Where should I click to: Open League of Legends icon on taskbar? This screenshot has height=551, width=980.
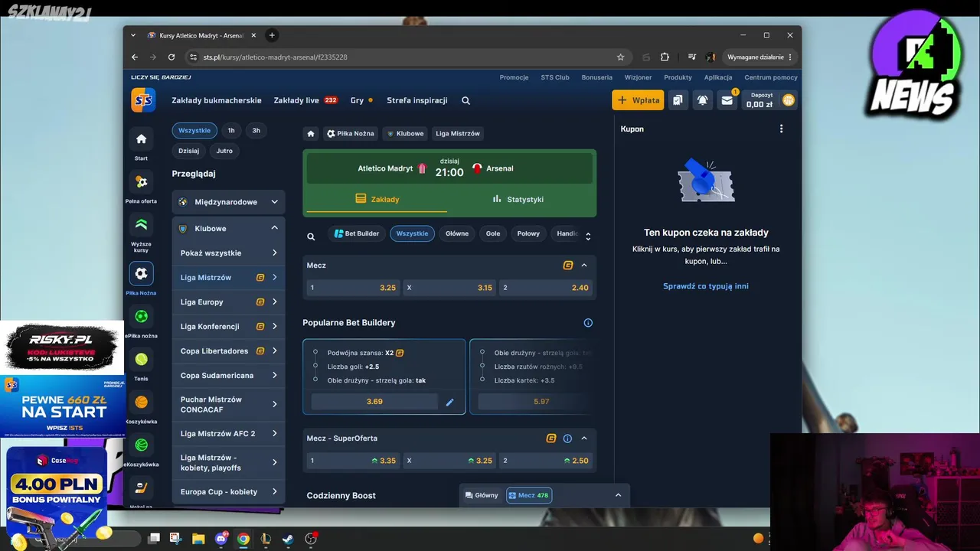coord(266,539)
